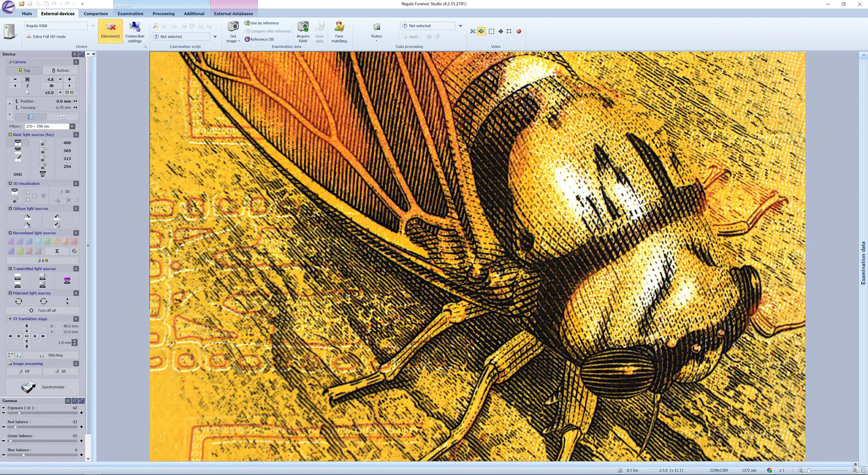
Task: Click the microscope image of the bee
Action: pos(477,256)
